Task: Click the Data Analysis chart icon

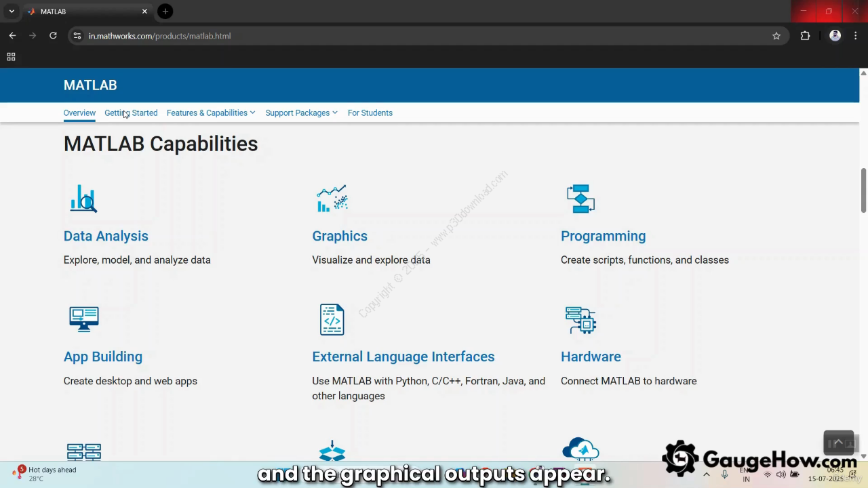Action: pyautogui.click(x=84, y=199)
